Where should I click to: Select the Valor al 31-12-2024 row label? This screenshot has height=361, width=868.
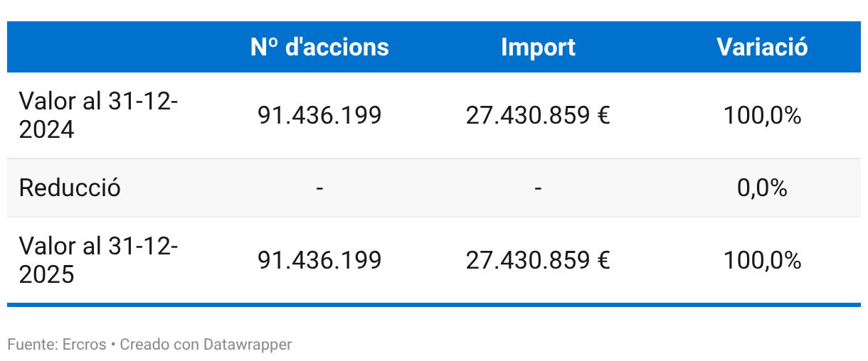click(98, 115)
